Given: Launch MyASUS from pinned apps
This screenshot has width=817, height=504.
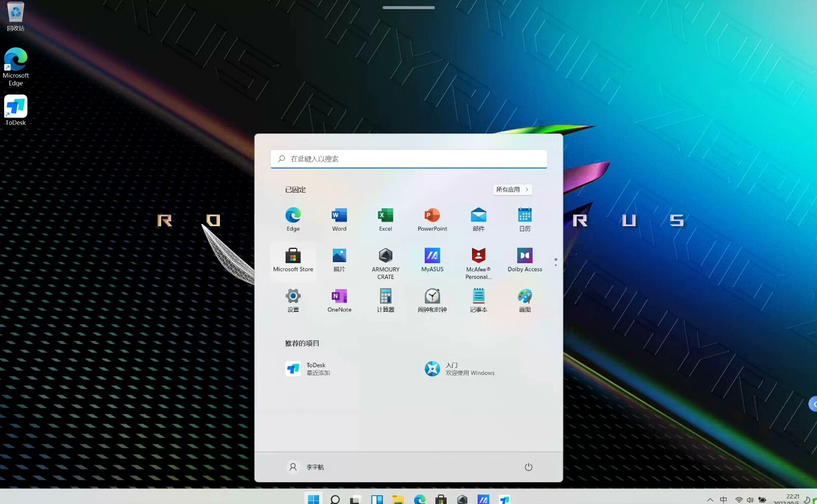Looking at the screenshot, I should click(x=432, y=260).
